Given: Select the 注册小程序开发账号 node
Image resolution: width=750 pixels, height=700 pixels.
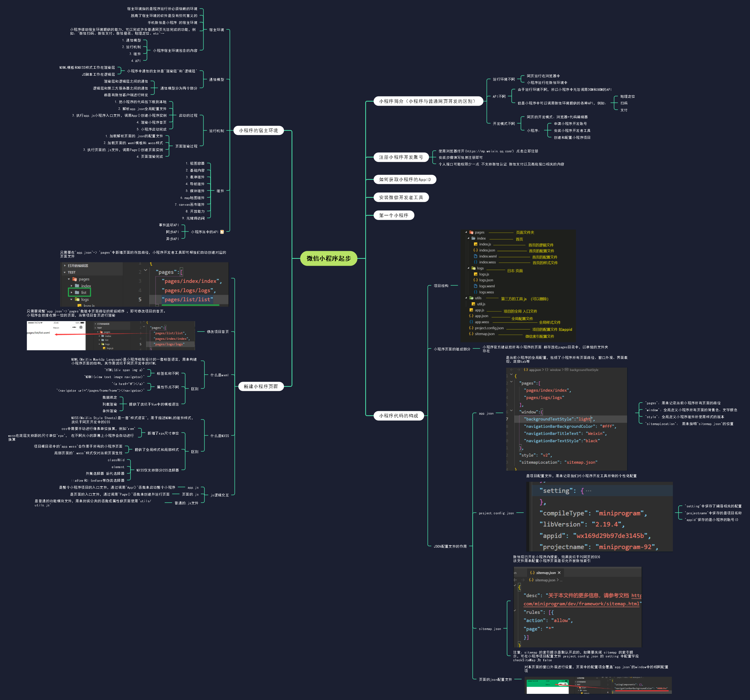Looking at the screenshot, I should pos(401,157).
